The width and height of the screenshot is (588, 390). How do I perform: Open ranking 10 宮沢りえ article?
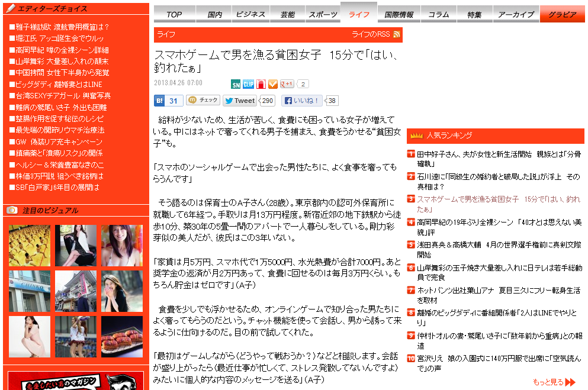[499, 363]
